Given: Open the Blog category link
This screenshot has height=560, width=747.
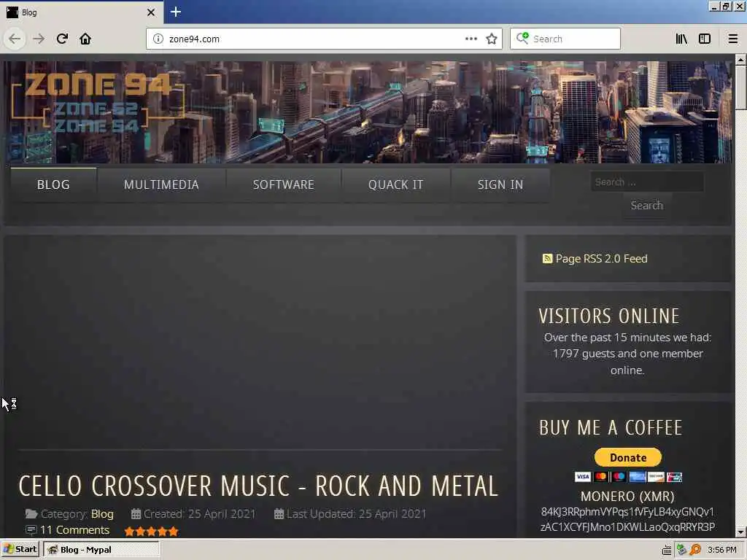Looking at the screenshot, I should [x=102, y=514].
